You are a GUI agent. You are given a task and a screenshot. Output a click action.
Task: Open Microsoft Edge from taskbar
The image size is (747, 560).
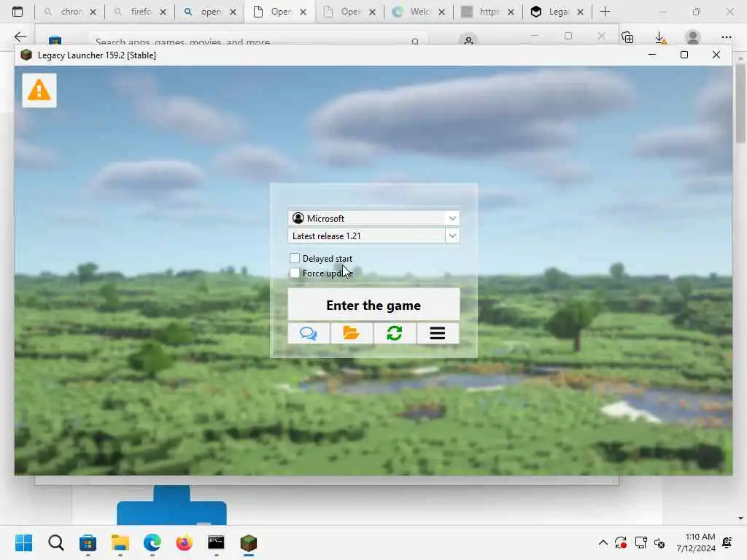(x=152, y=542)
